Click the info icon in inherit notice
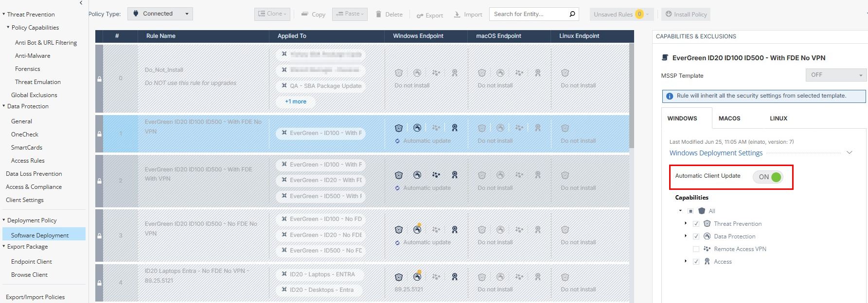868x303 pixels. click(x=670, y=96)
